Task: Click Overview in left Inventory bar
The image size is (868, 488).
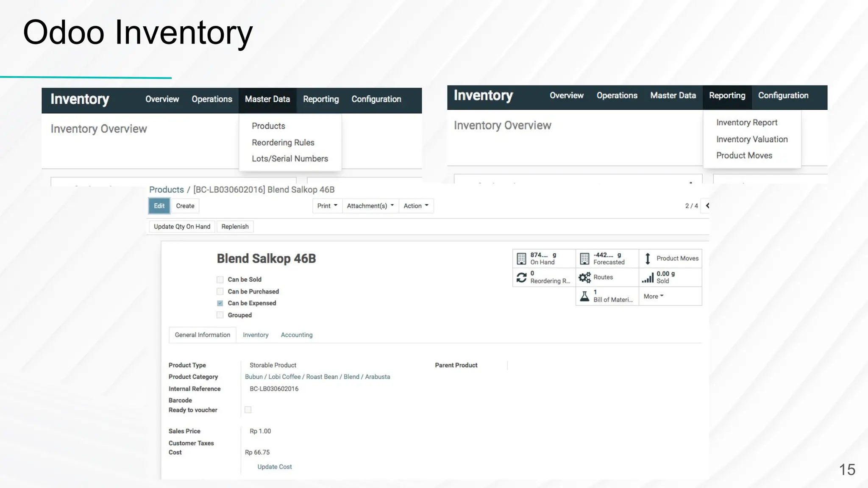Action: 162,100
